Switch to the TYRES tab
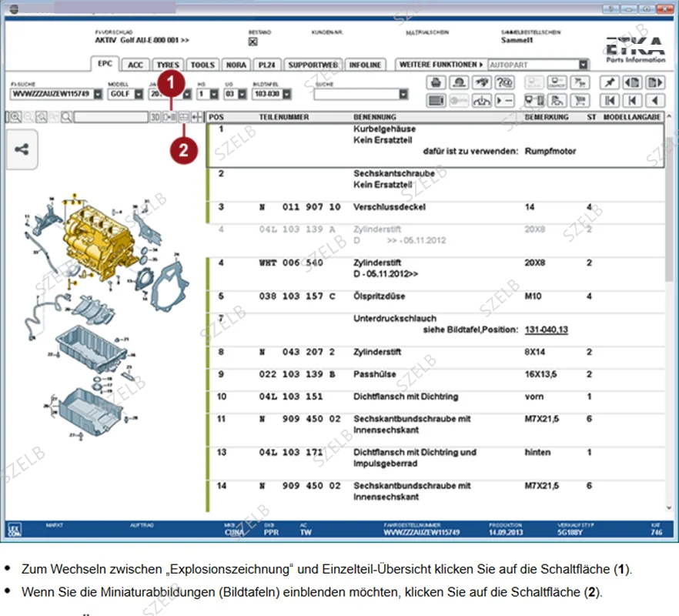Screen dimensions: 679x616 pos(168,65)
